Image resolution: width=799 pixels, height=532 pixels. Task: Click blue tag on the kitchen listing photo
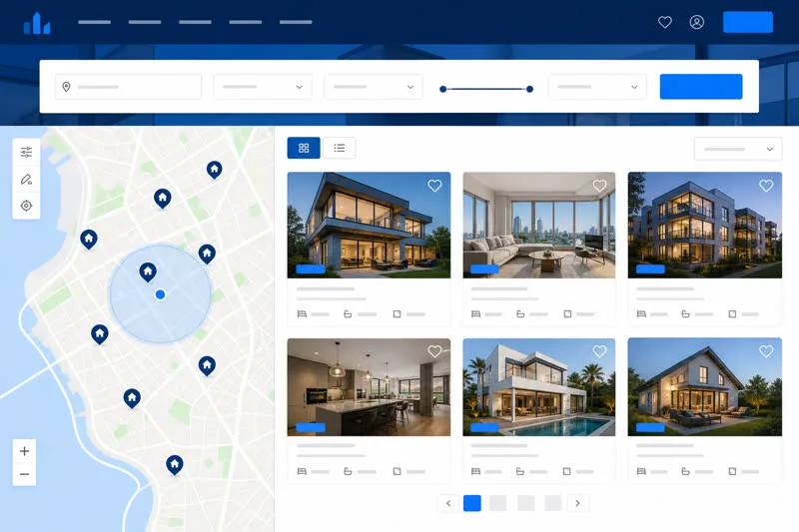pyautogui.click(x=311, y=427)
